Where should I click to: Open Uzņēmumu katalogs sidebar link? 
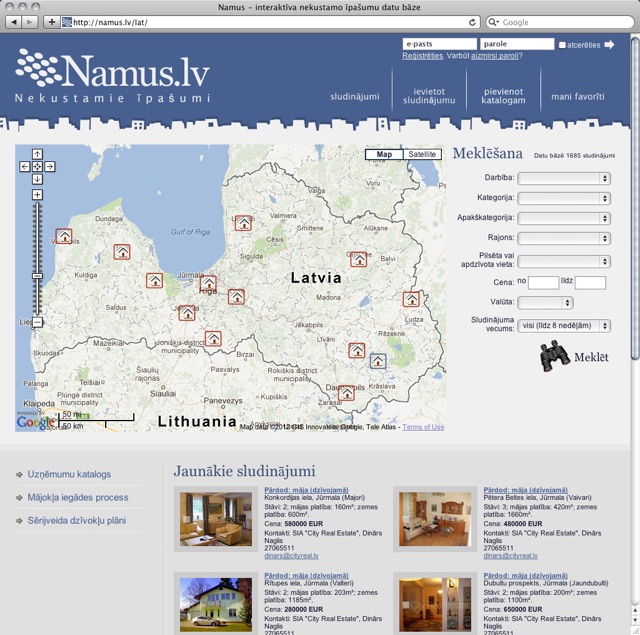[69, 474]
